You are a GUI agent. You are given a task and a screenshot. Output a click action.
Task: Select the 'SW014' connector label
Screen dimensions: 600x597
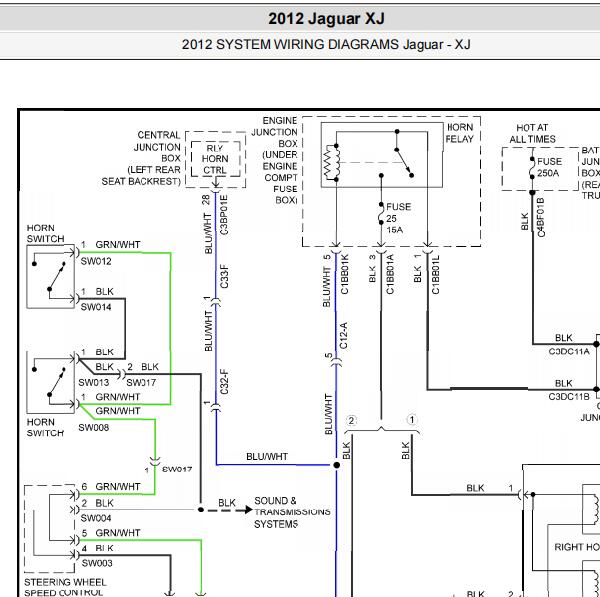pyautogui.click(x=96, y=307)
